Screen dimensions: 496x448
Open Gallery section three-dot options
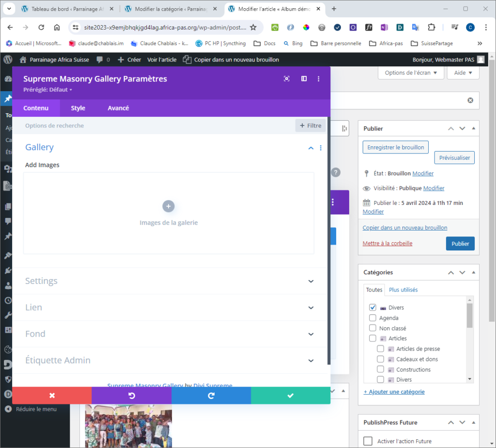pos(321,148)
